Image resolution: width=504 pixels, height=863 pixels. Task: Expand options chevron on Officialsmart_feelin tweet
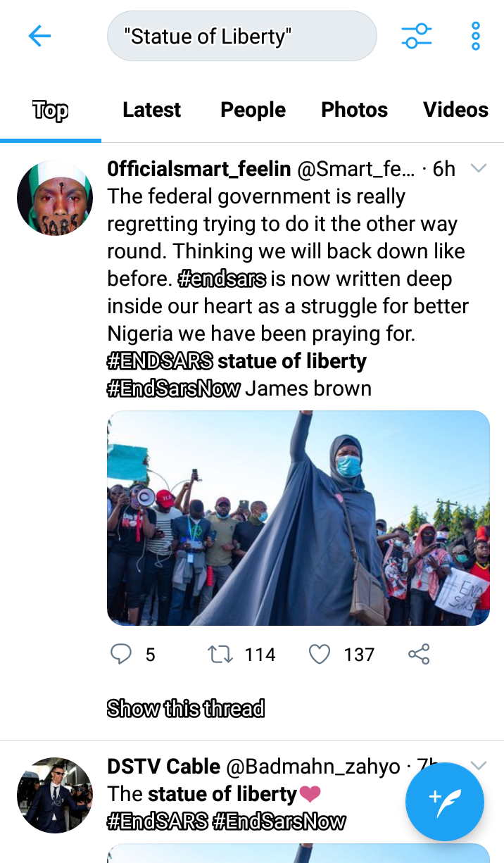(x=479, y=168)
